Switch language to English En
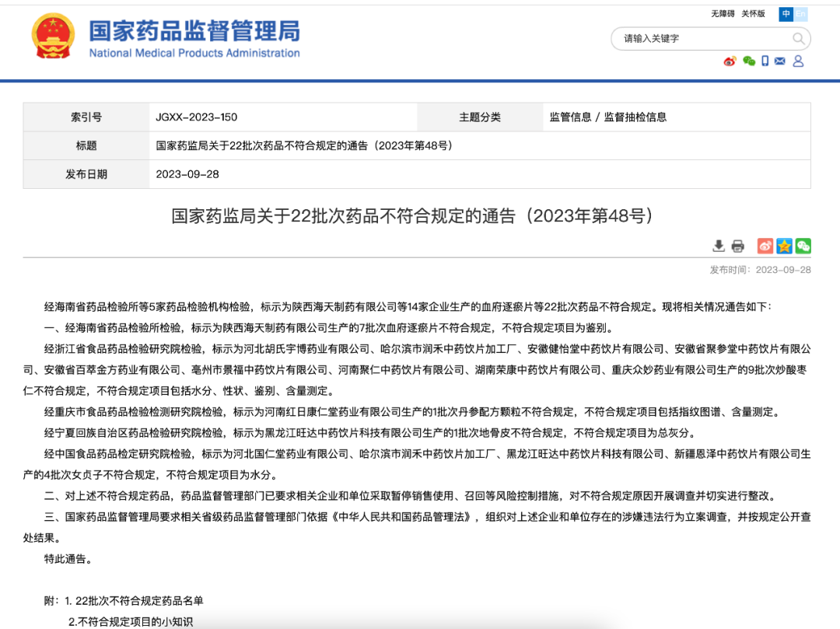The image size is (840, 629). pos(800,14)
